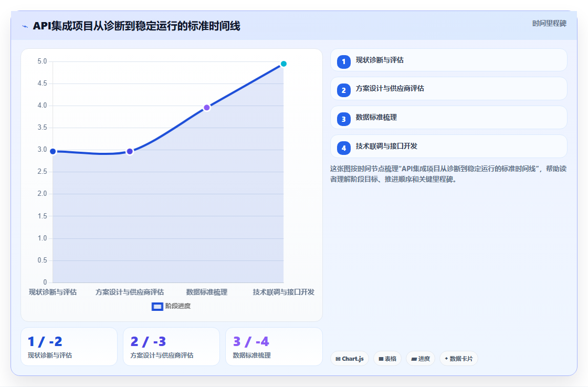Open the 3 / -4 stat card
Screen dimensions: 588x387
[x=274, y=347]
